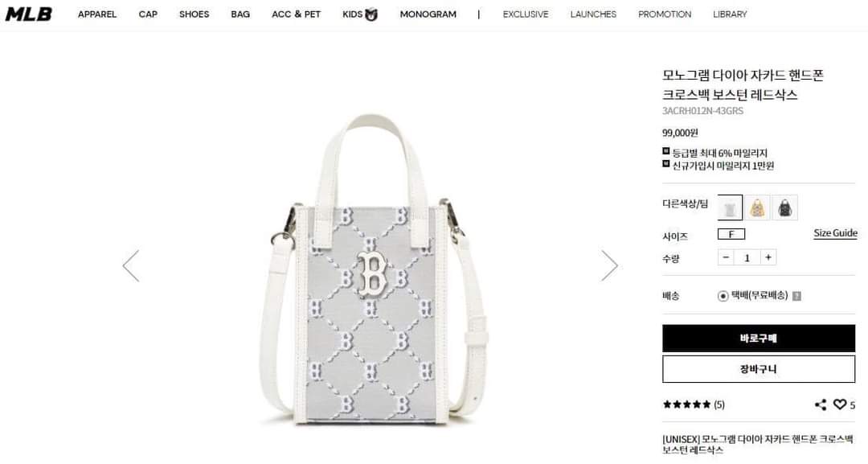Open the MONOGRAM menu

pyautogui.click(x=428, y=14)
